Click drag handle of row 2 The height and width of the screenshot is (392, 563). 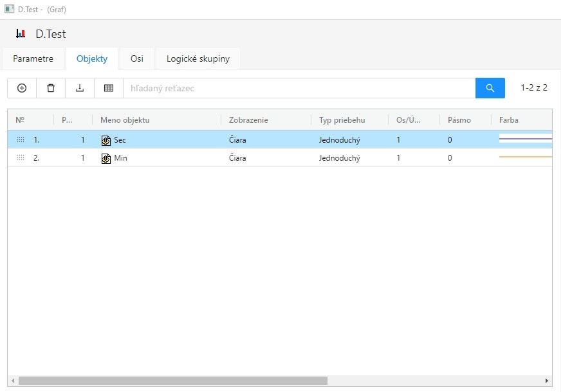coord(21,158)
